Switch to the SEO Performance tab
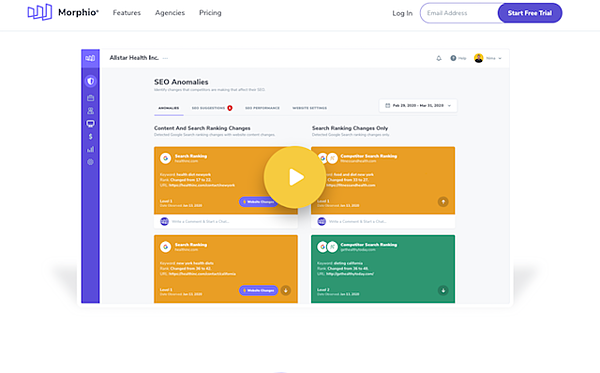This screenshot has height=373, width=600. (262, 108)
